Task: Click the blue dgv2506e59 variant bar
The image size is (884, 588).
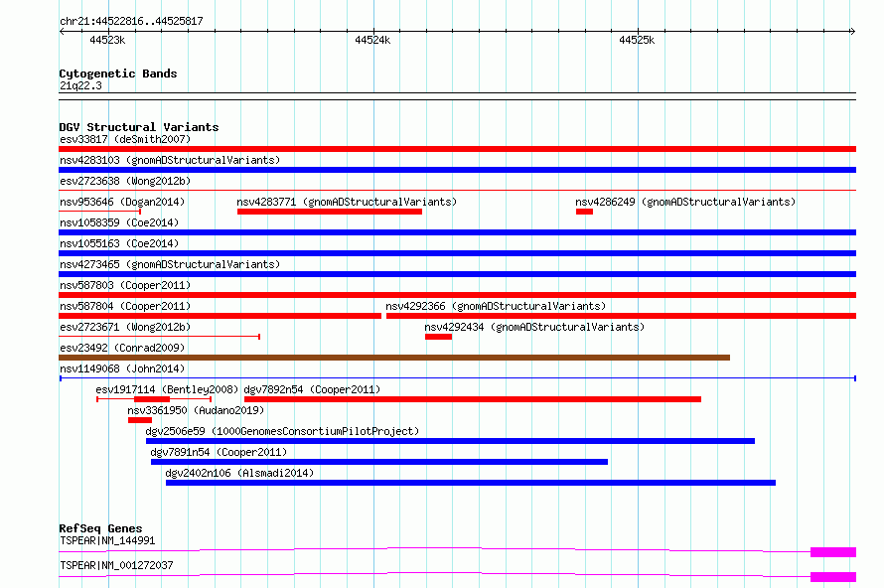Action: (451, 441)
